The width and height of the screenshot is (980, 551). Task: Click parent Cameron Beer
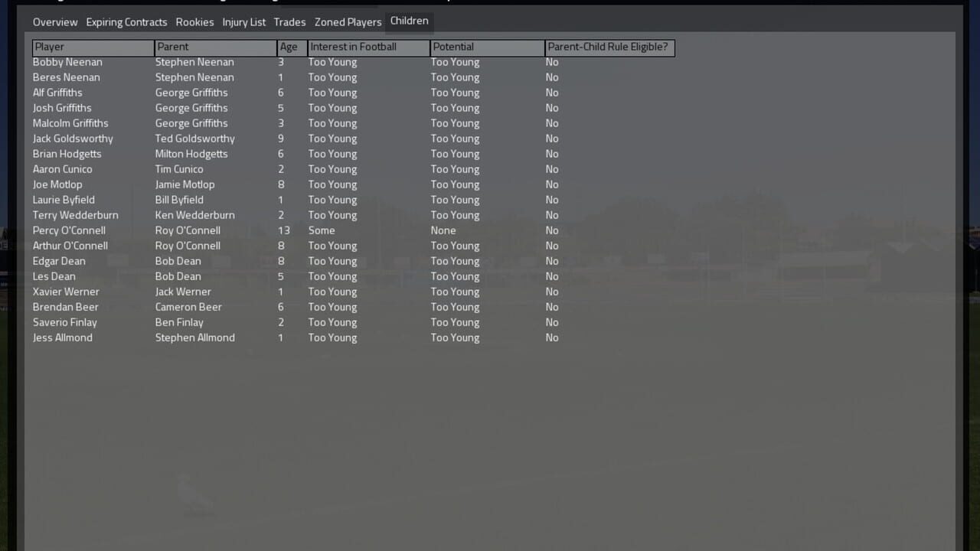pos(188,307)
